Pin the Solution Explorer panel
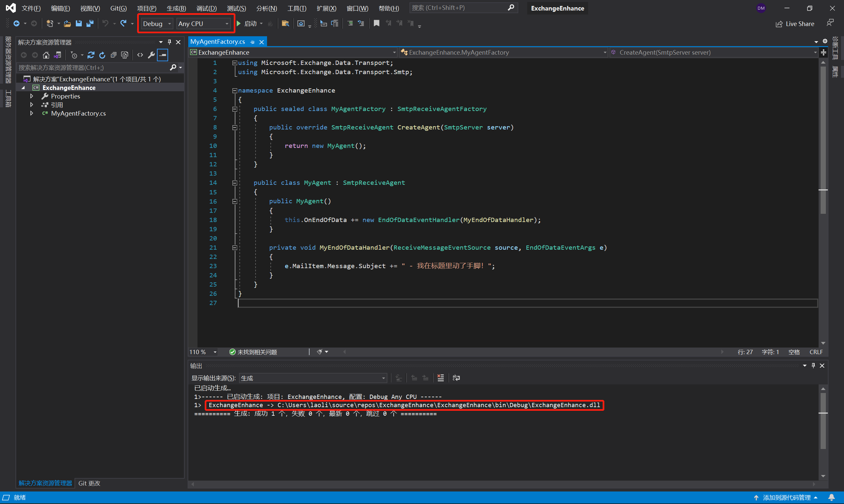844x504 pixels. [x=169, y=42]
